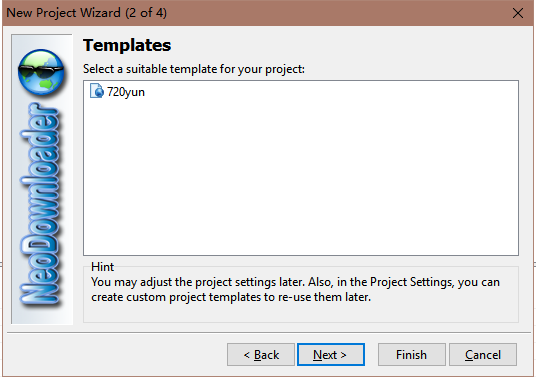
Task: Click 'Select a suitable template' label
Action: (x=193, y=69)
